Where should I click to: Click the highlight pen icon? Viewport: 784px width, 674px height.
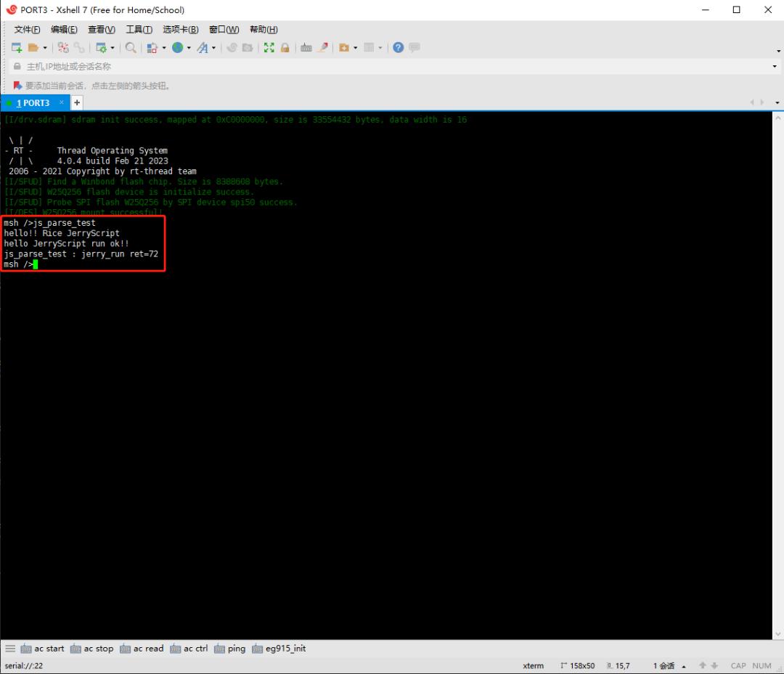point(323,47)
